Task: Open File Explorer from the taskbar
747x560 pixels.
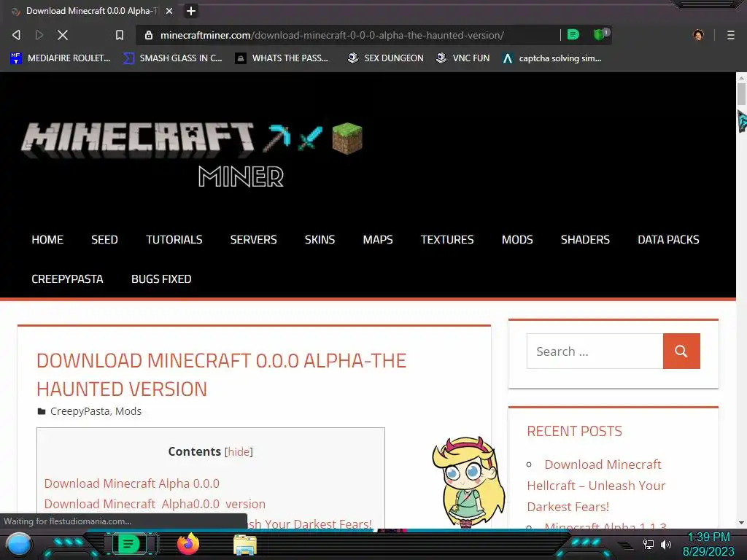Action: (245, 545)
